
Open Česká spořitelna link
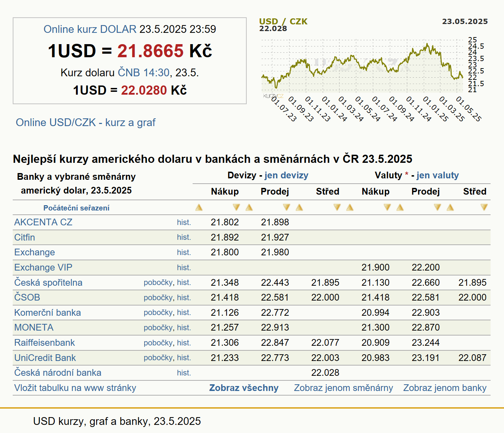click(x=48, y=283)
